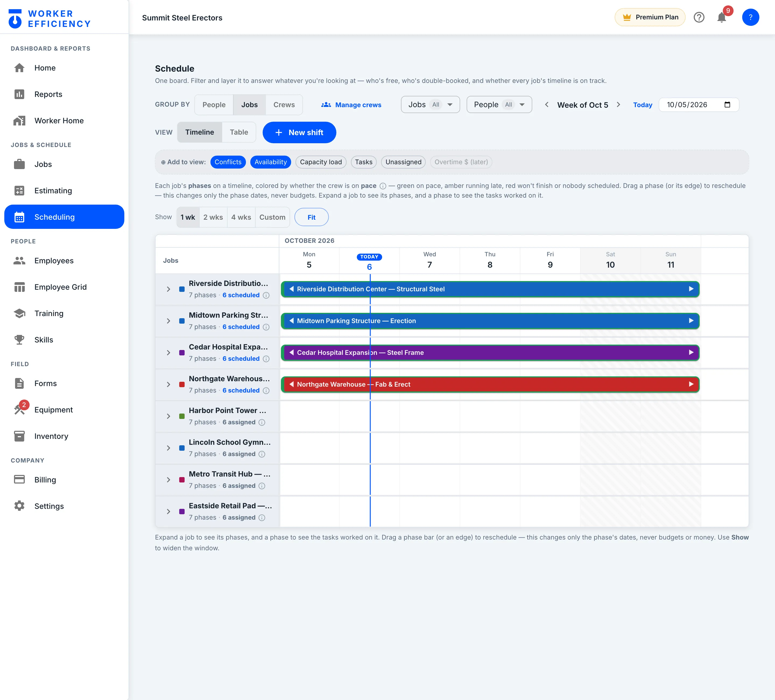Click the Fit button
Screen dimensions: 775x700
pyautogui.click(x=311, y=217)
